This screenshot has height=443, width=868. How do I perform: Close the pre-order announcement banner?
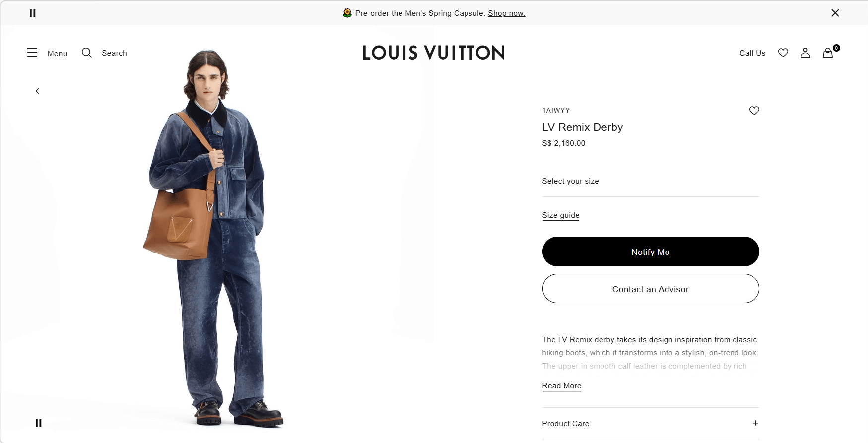click(x=835, y=13)
